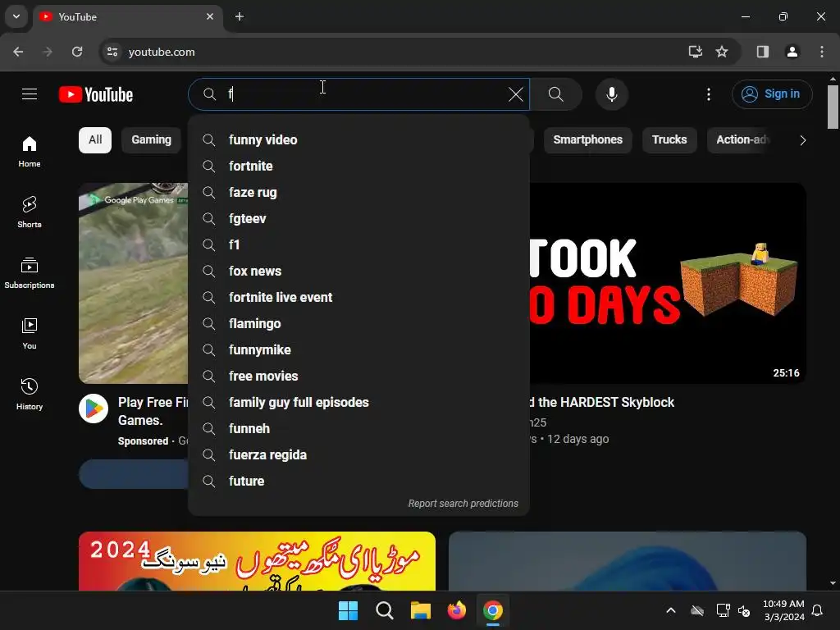The image size is (840, 630).
Task: Select the Trucks filter chip
Action: click(669, 139)
